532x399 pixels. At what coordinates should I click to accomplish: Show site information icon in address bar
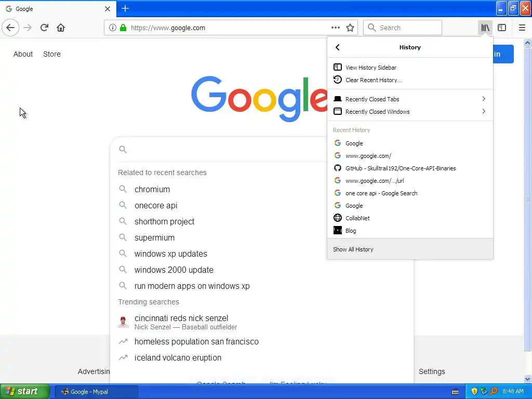pyautogui.click(x=113, y=28)
